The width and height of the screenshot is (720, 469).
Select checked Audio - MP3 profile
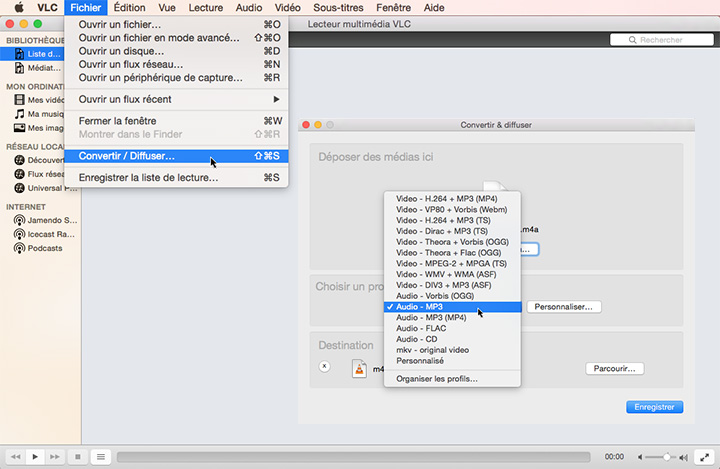point(452,306)
